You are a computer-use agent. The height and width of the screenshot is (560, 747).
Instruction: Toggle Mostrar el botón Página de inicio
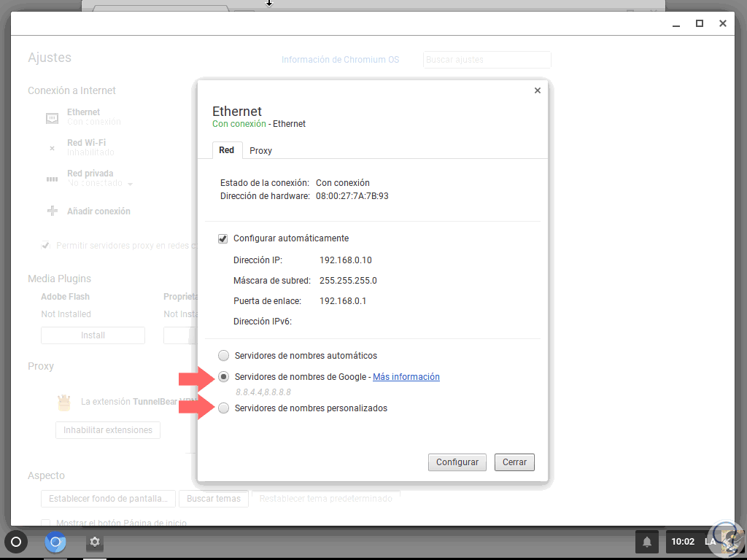[x=46, y=522]
